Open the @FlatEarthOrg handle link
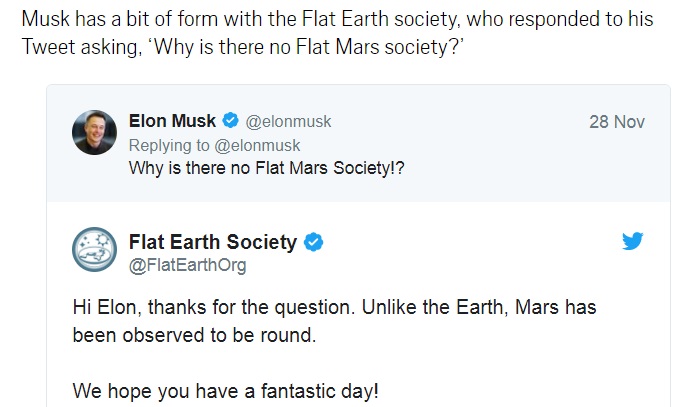Viewport: 690px width, 407px height. (187, 265)
